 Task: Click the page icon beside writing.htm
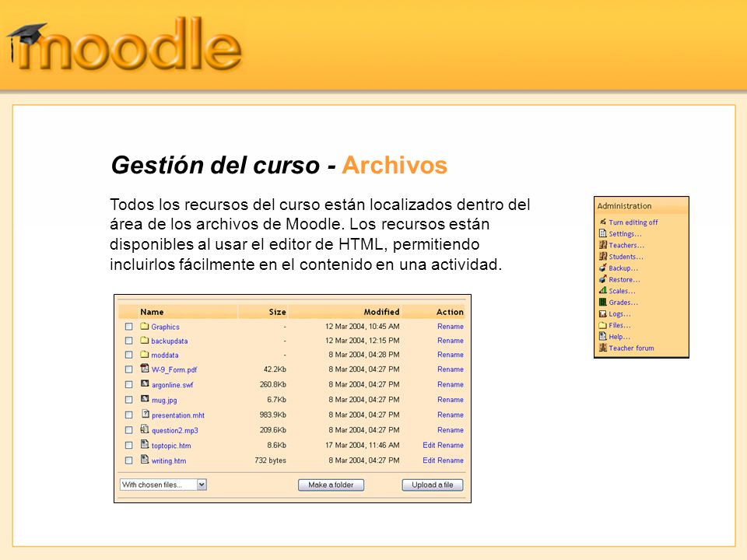pyautogui.click(x=145, y=460)
